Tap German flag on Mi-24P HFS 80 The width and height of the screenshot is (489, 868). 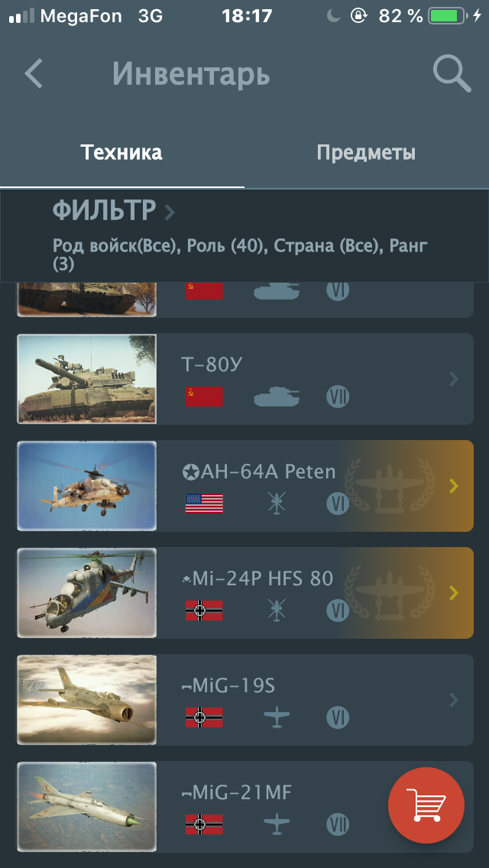coord(204,611)
